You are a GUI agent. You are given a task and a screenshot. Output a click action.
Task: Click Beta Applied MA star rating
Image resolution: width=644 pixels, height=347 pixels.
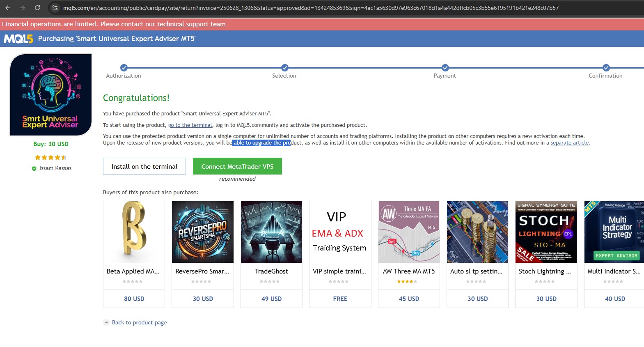pyautogui.click(x=133, y=282)
